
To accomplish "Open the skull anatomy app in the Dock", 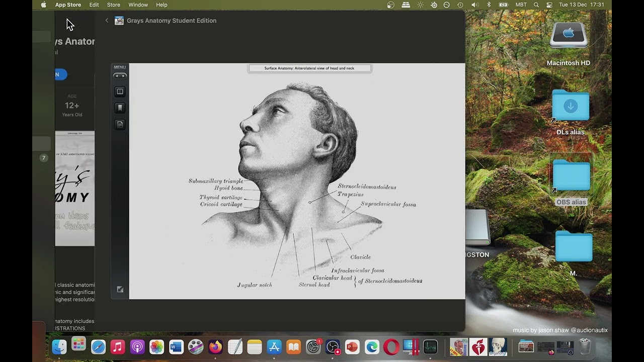I will (498, 347).
